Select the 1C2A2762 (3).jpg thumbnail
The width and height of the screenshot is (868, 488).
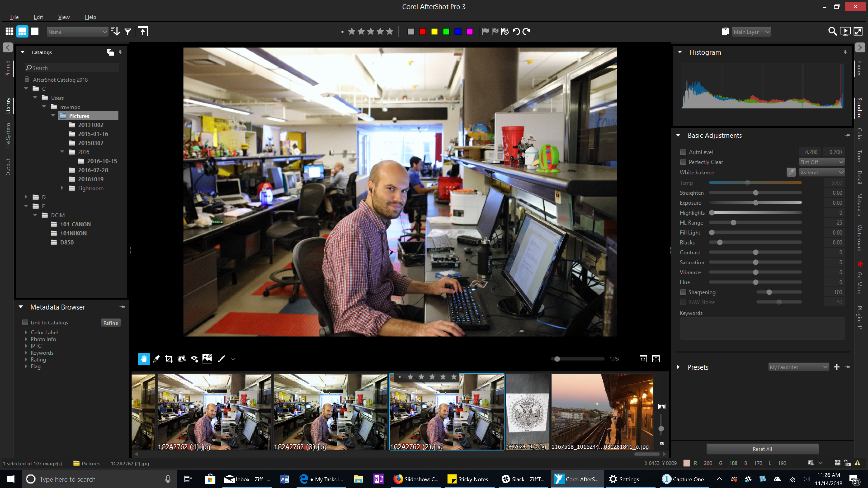330,411
